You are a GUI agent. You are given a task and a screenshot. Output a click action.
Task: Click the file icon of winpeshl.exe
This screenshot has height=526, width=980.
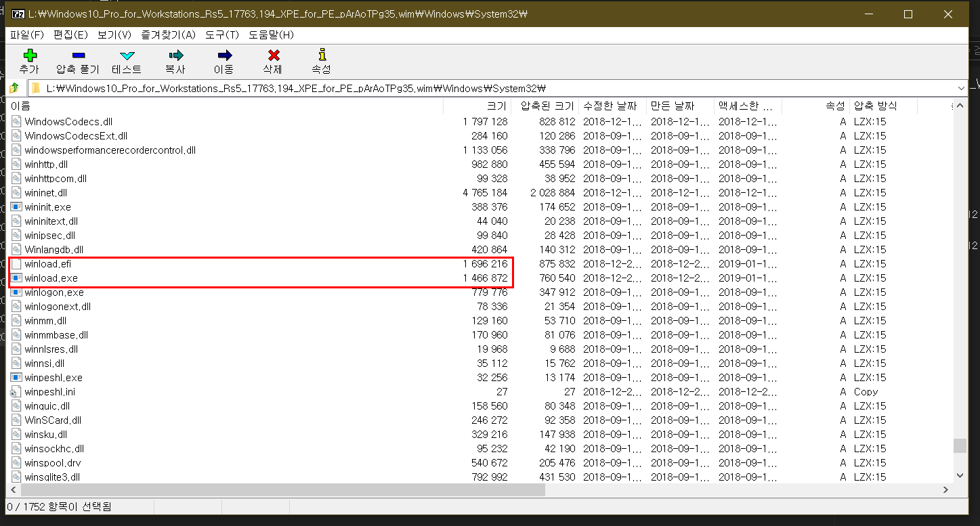(16, 378)
